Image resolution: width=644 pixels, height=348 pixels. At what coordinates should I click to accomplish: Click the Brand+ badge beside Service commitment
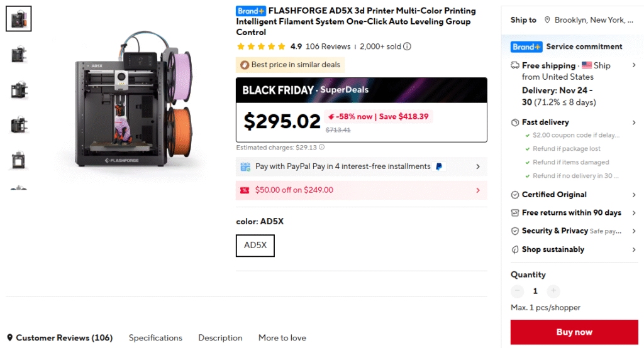tap(526, 46)
